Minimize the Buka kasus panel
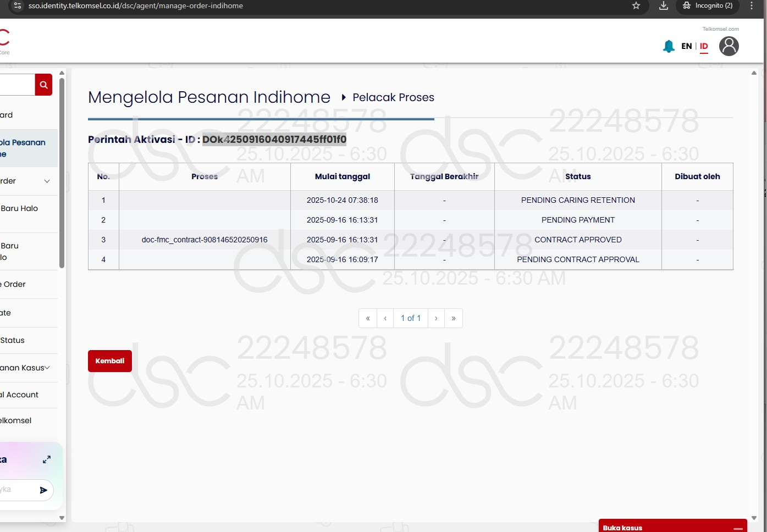Image resolution: width=767 pixels, height=532 pixels. [738, 528]
